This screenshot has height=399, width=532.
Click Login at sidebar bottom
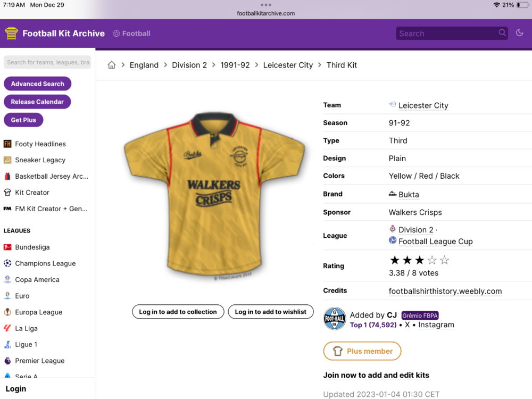coord(15,389)
